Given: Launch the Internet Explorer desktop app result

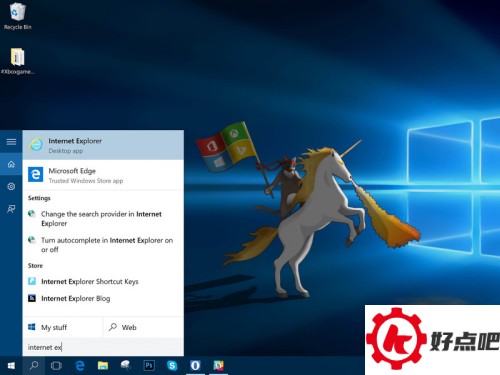Looking at the screenshot, I should (103, 145).
